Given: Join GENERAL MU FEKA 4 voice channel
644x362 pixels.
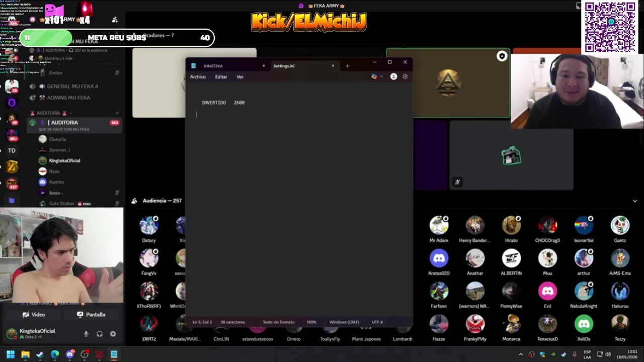Looking at the screenshot, I should (73, 86).
